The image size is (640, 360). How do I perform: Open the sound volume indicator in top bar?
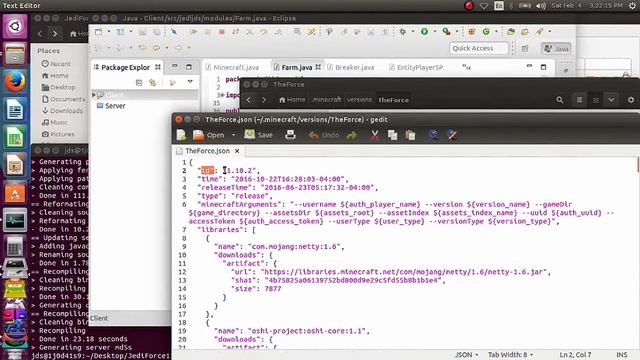(541, 6)
